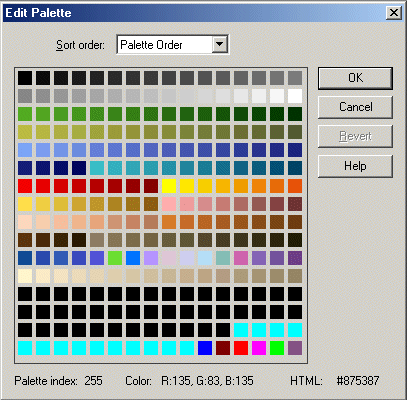The height and width of the screenshot is (400, 407).
Task: Select the orange-red swatch ending the orange row
Action: [x=295, y=186]
